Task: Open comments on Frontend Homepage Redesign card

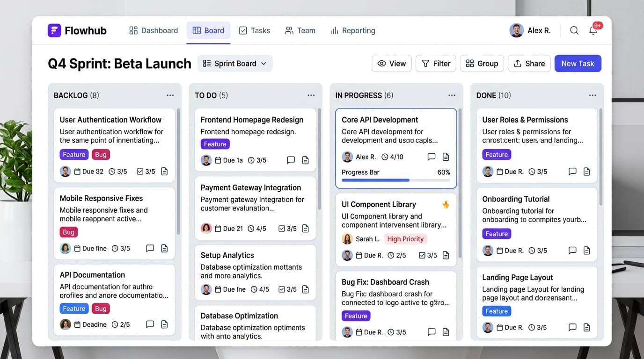Action: point(291,160)
